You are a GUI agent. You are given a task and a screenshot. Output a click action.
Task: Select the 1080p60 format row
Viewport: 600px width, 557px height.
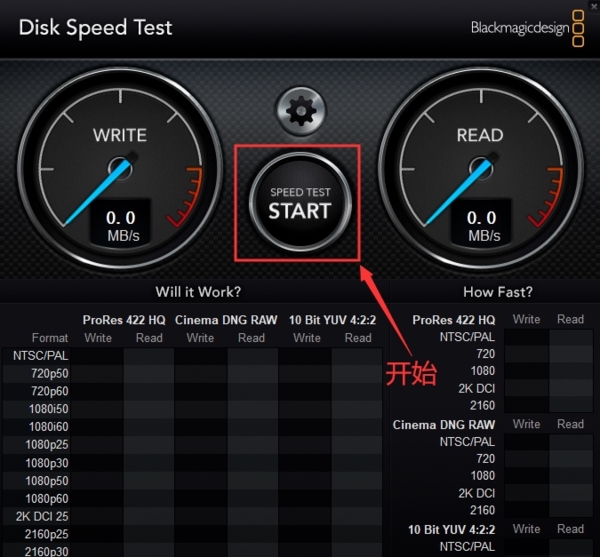point(192,498)
